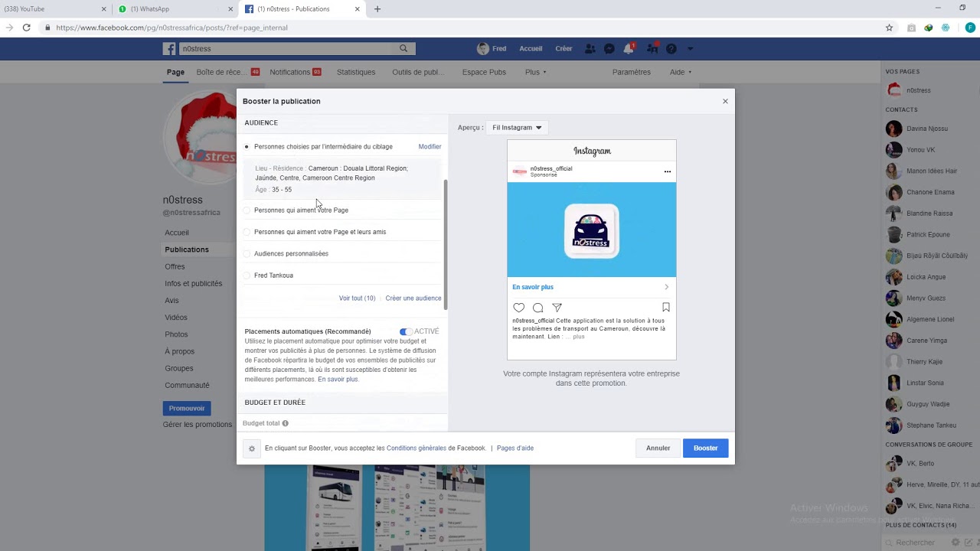The image size is (980, 551).
Task: Open Conditions générales link
Action: [x=416, y=448]
